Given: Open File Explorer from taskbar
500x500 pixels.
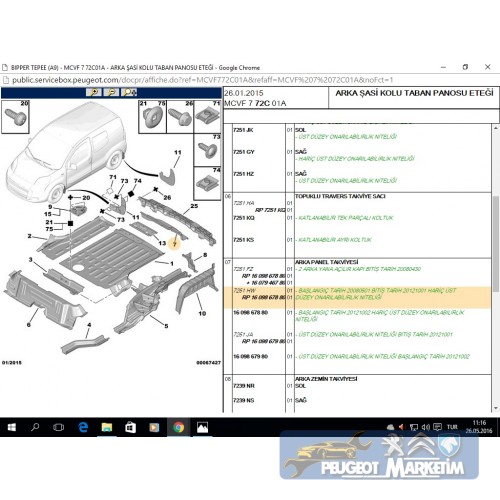Looking at the screenshot, I should point(107,427).
